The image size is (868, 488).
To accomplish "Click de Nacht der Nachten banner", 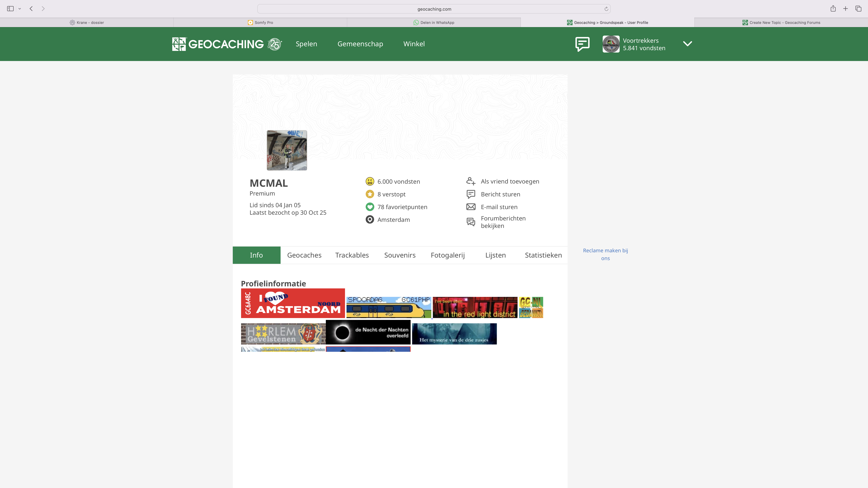I will tap(368, 332).
